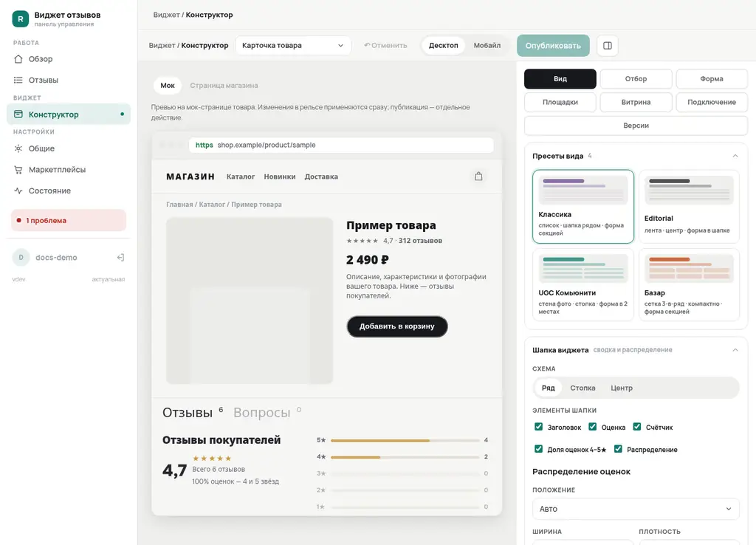This screenshot has height=545, width=756.
Task: Open the Версии tab
Action: pyautogui.click(x=636, y=126)
